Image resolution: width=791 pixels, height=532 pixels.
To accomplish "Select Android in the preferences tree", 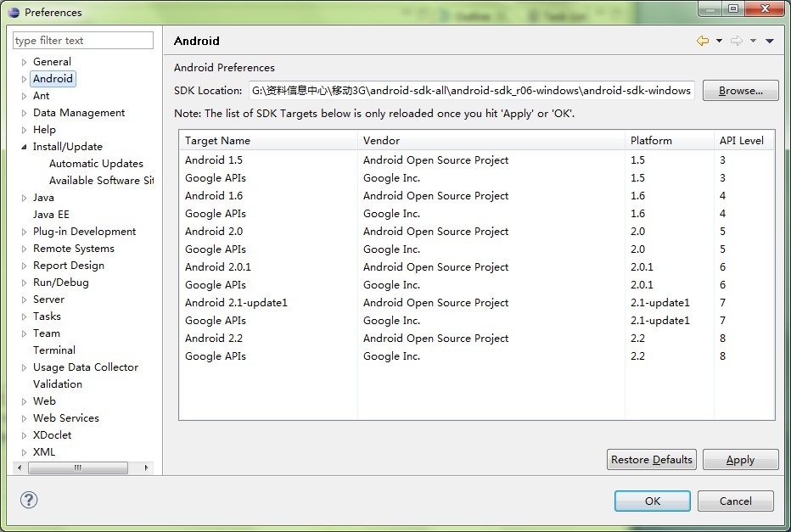I will coord(53,79).
